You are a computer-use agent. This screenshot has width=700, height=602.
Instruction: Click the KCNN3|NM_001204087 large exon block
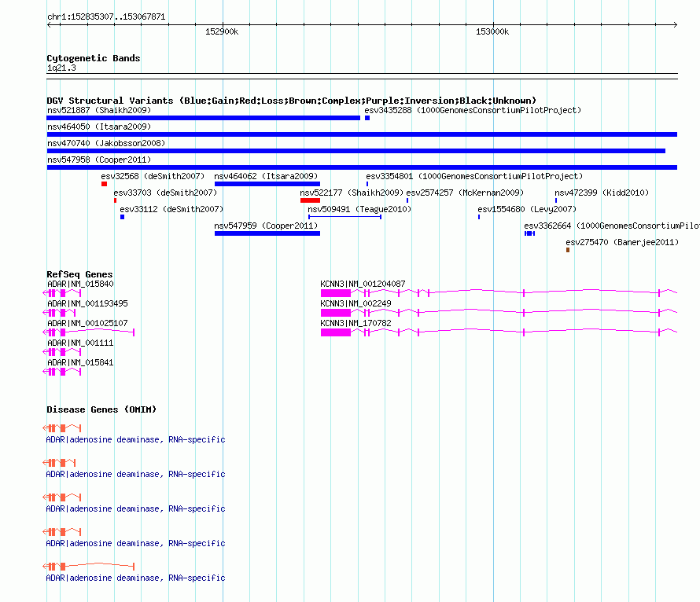coord(336,293)
